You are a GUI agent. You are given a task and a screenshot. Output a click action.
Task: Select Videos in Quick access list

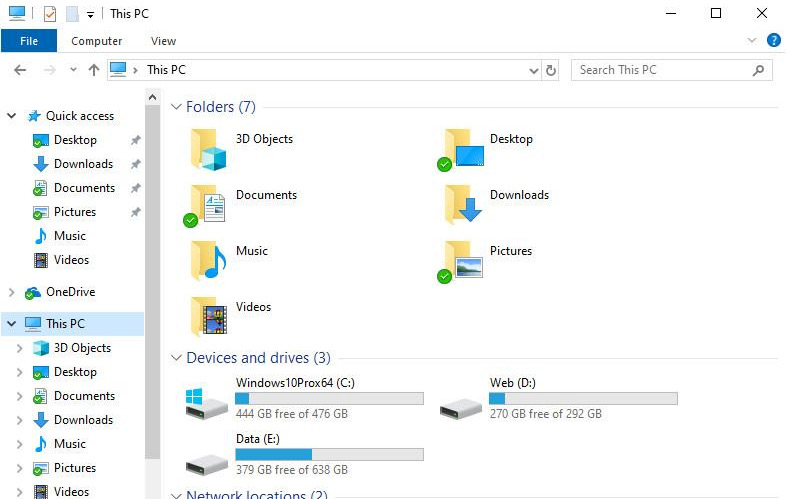[71, 260]
